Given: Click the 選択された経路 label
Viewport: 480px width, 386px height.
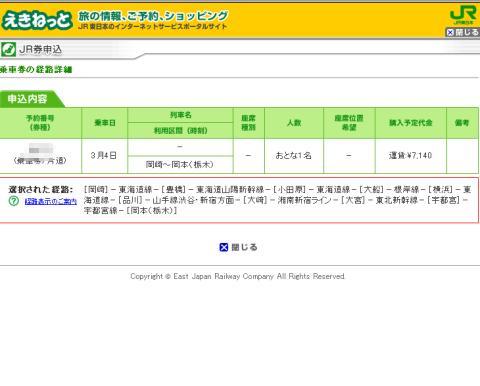Looking at the screenshot, I should (41, 190).
